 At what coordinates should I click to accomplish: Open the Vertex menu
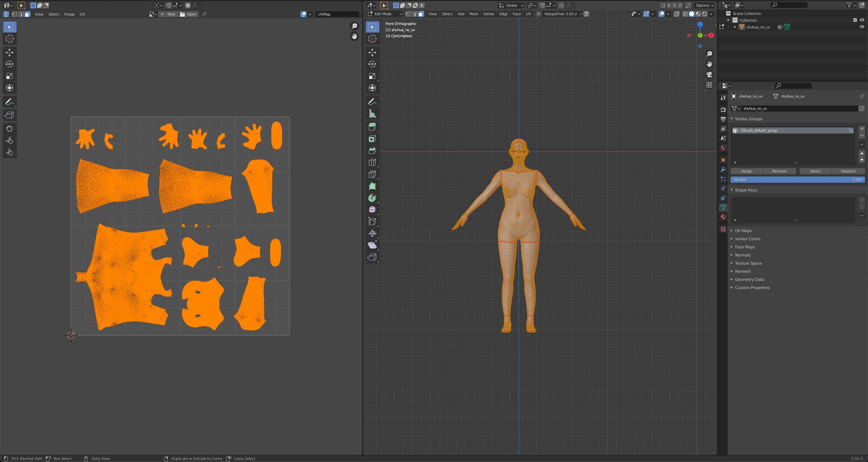tap(489, 14)
